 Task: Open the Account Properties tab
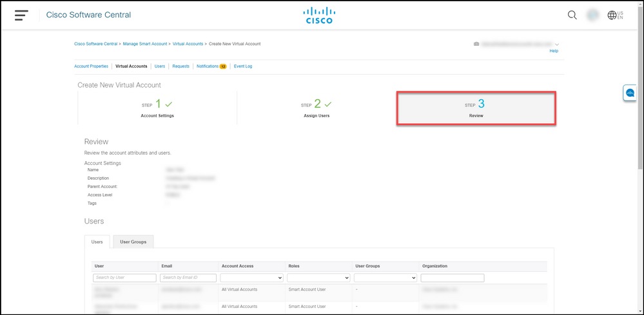[x=91, y=66]
